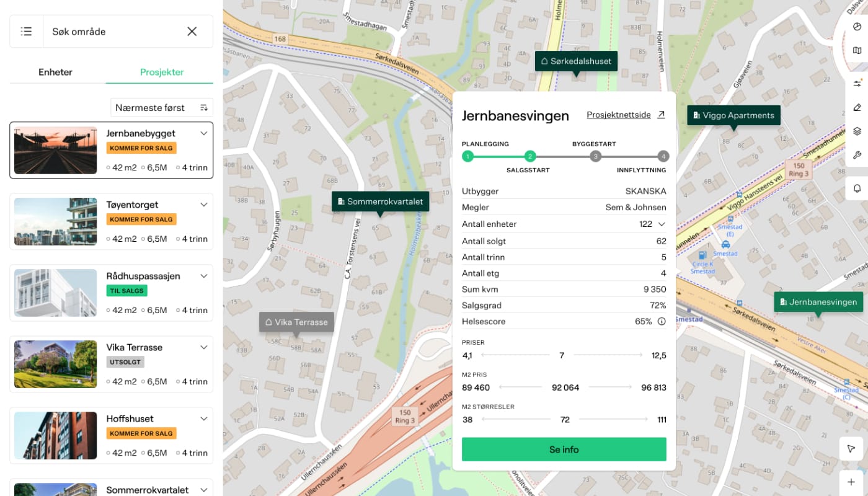Open the filter sliders tool
This screenshot has height=496, width=868.
click(857, 84)
